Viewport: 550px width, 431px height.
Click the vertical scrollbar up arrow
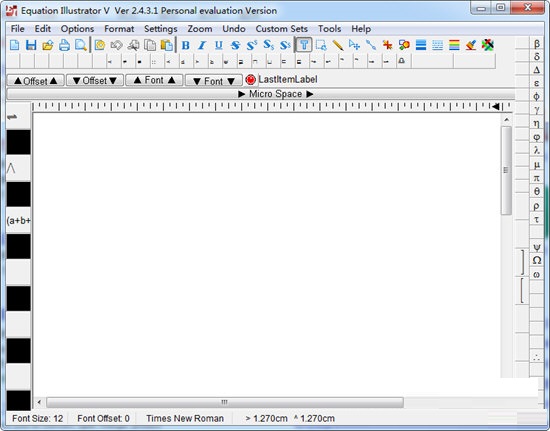[x=507, y=120]
